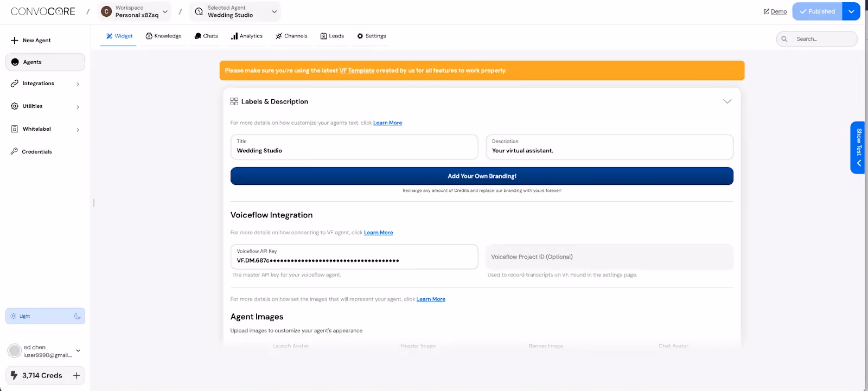The height and width of the screenshot is (391, 868).
Task: Edit the Description field
Action: point(609,147)
